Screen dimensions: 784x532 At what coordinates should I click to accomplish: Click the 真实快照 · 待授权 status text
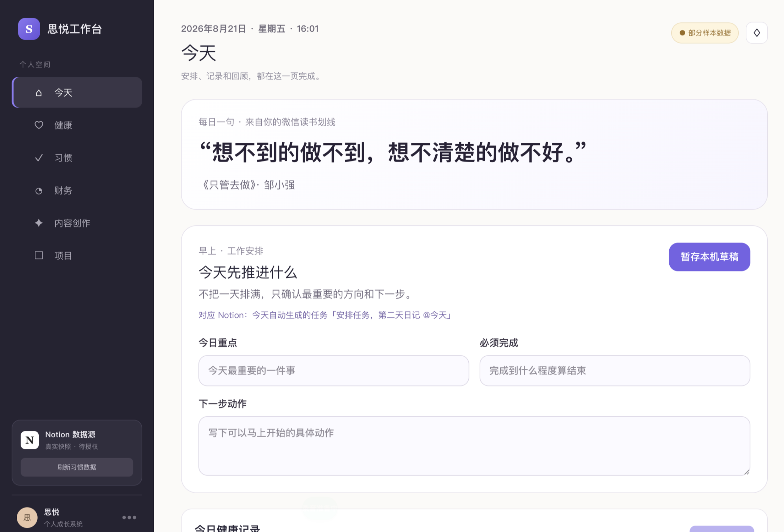point(71,446)
